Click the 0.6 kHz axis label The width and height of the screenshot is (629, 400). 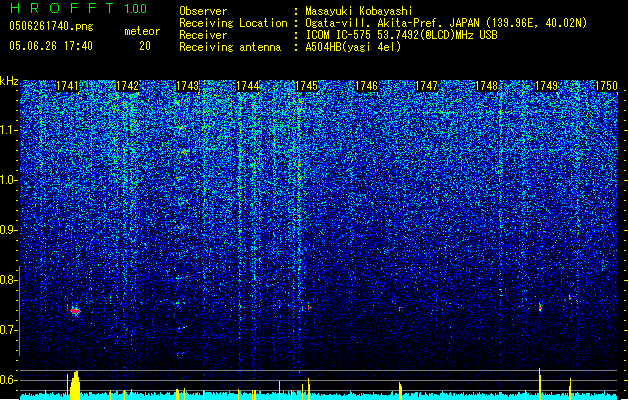pos(8,380)
